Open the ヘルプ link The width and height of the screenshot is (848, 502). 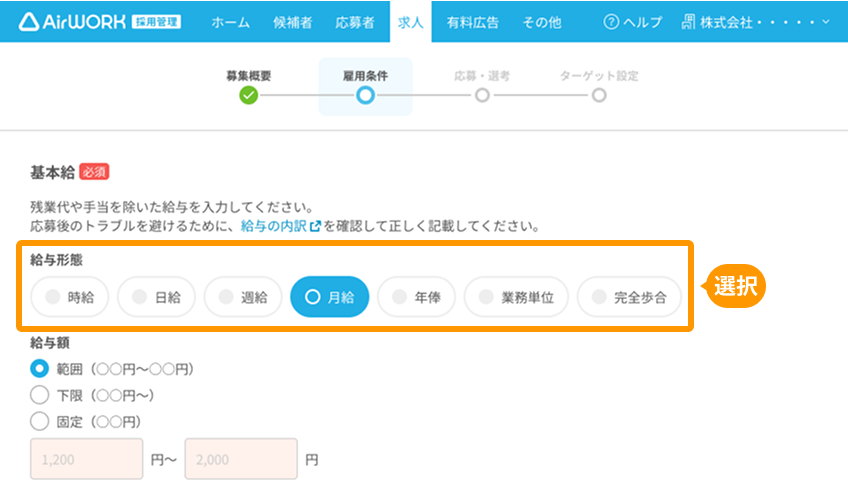click(x=642, y=22)
